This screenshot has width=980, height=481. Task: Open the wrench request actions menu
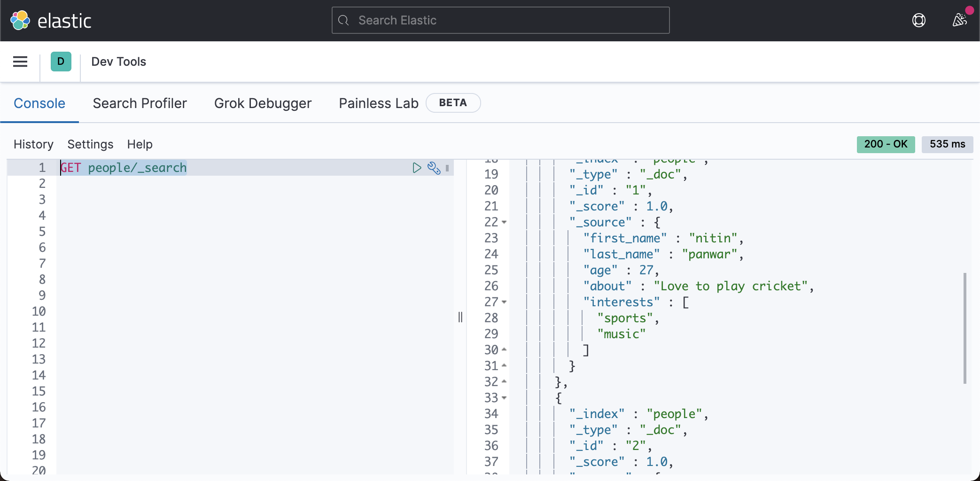pos(434,168)
